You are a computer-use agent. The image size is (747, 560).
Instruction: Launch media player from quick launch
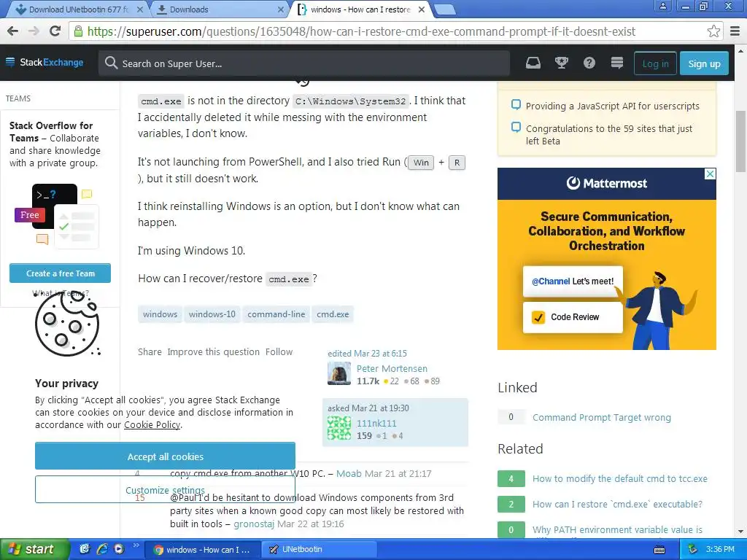click(x=118, y=549)
